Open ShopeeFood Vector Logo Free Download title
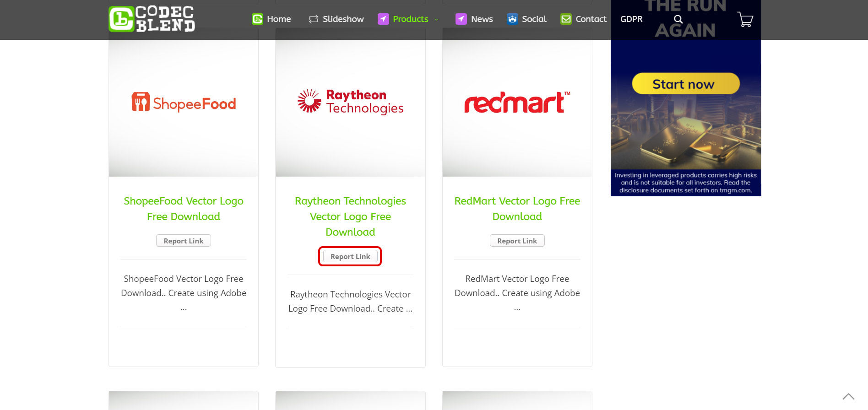868x410 pixels. [183, 209]
